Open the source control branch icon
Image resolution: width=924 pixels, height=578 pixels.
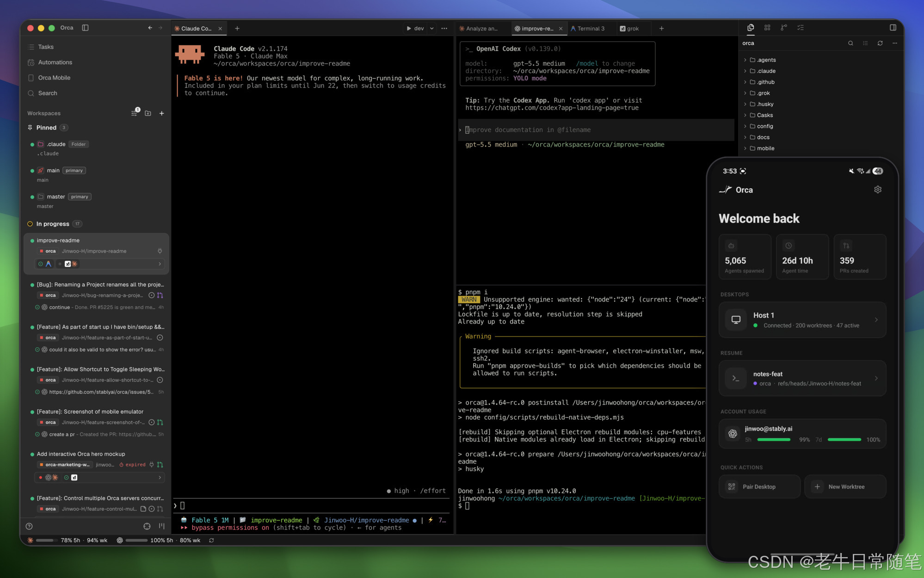784,28
